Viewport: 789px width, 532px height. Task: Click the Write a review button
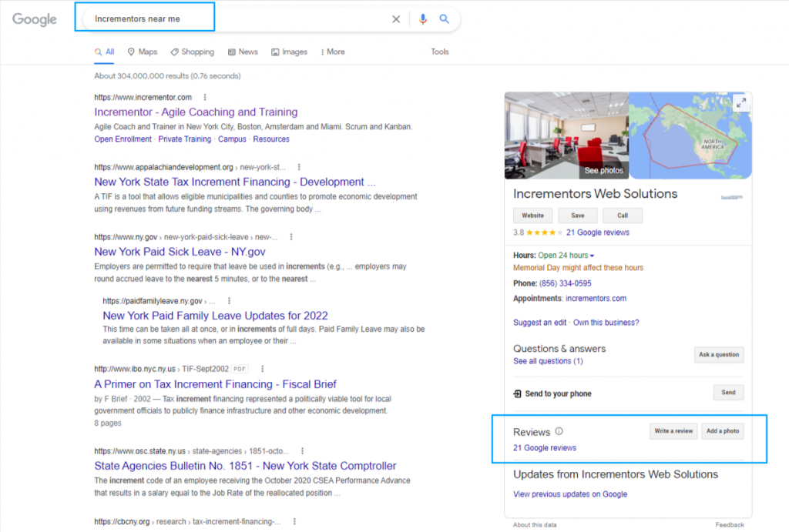[673, 431]
